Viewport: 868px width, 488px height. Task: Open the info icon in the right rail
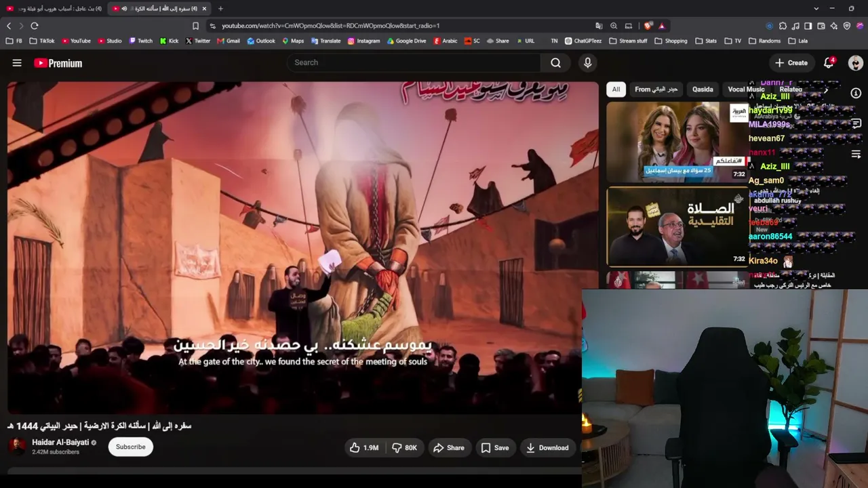coord(856,94)
